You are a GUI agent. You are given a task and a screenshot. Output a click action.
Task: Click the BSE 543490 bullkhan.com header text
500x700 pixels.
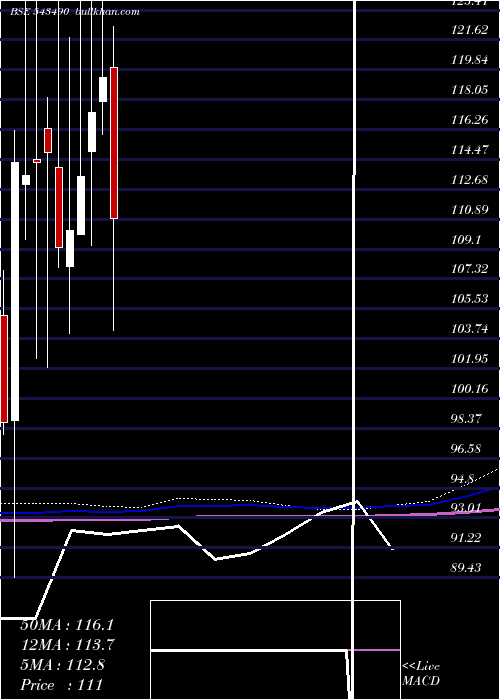pyautogui.click(x=75, y=12)
